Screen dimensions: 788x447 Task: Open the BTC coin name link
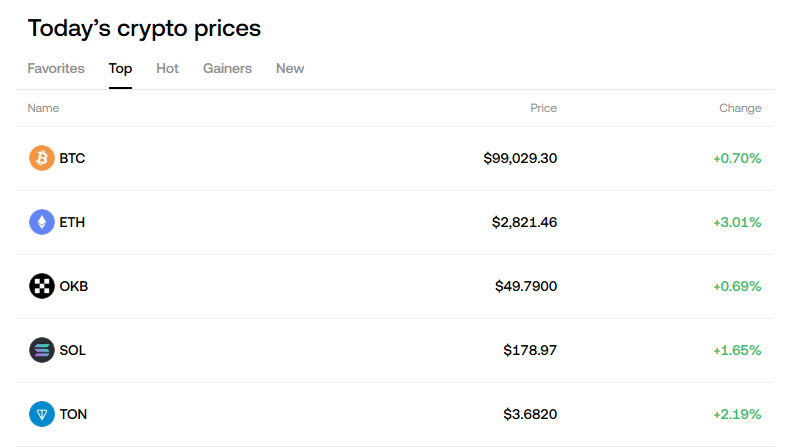pos(72,158)
